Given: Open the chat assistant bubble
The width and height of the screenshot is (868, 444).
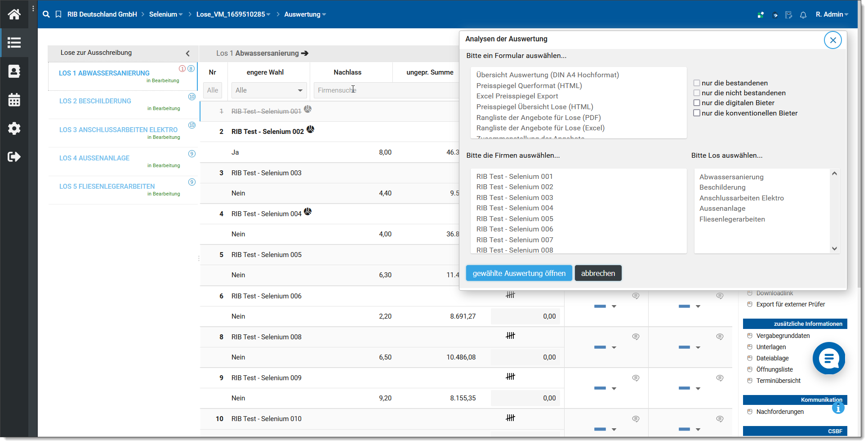Looking at the screenshot, I should pyautogui.click(x=829, y=358).
